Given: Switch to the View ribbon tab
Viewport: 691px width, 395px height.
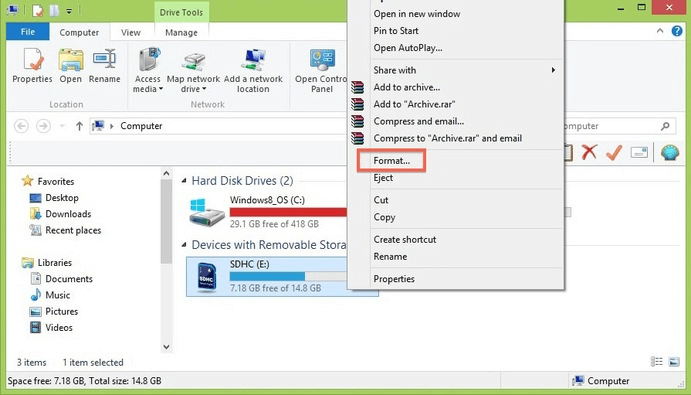Looking at the screenshot, I should [130, 33].
